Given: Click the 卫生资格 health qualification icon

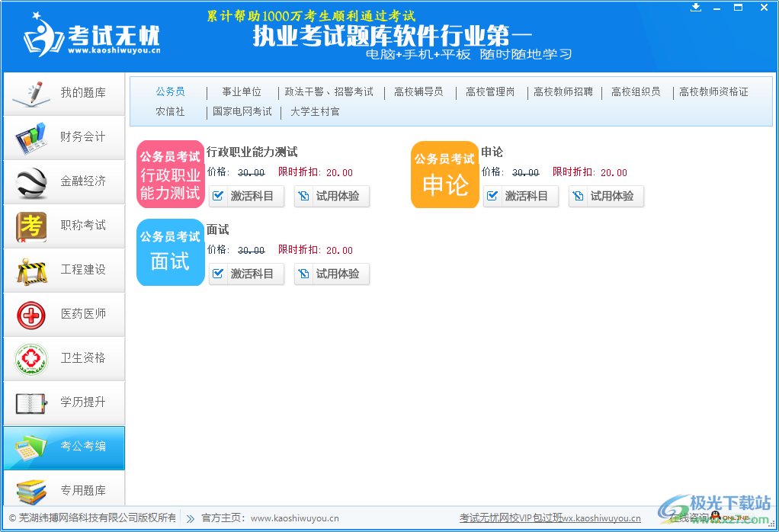Looking at the screenshot, I should pos(30,358).
